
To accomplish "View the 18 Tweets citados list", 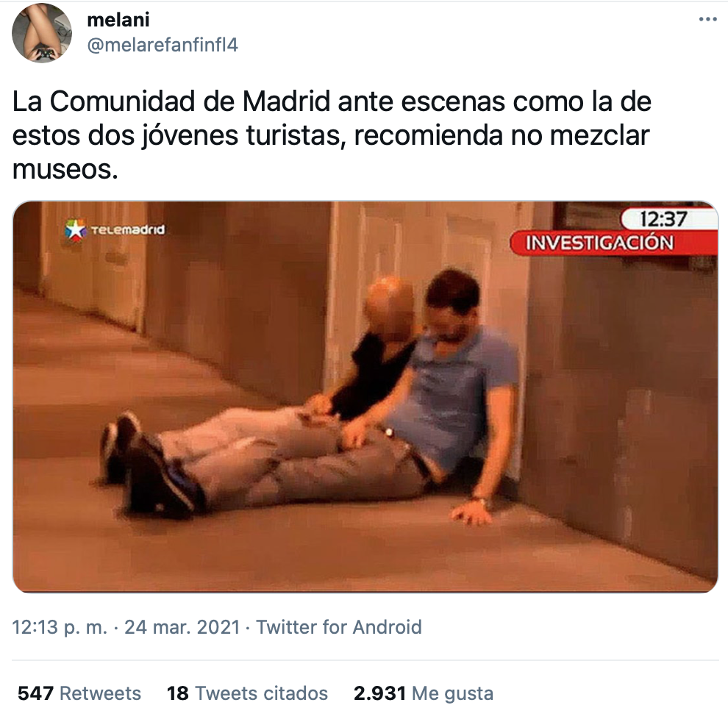I will click(248, 693).
